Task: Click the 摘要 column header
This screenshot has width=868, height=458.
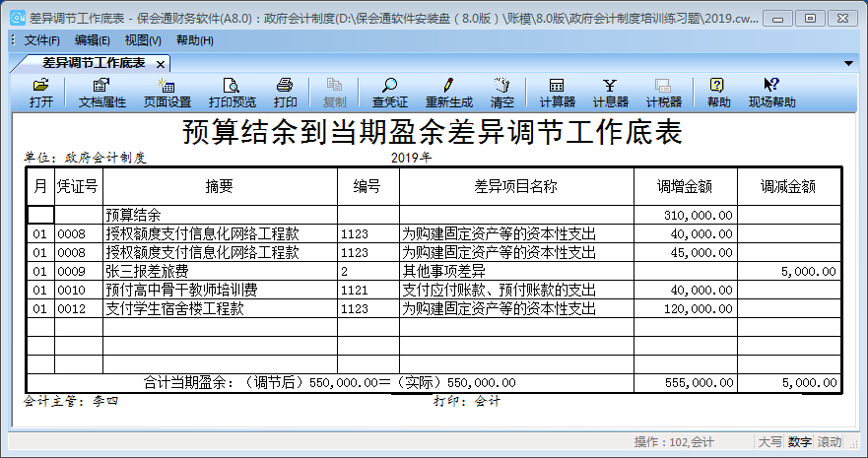Action: tap(220, 186)
